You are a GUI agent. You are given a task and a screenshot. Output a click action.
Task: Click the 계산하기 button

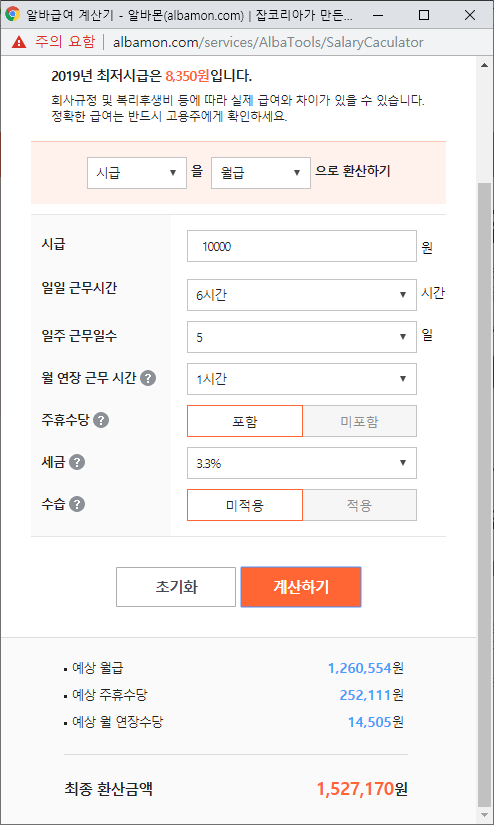pyautogui.click(x=301, y=587)
